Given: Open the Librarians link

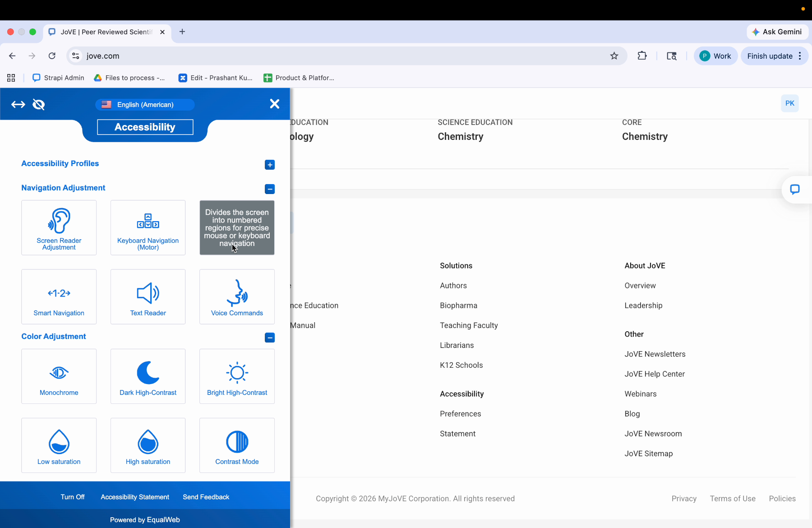Looking at the screenshot, I should point(457,345).
